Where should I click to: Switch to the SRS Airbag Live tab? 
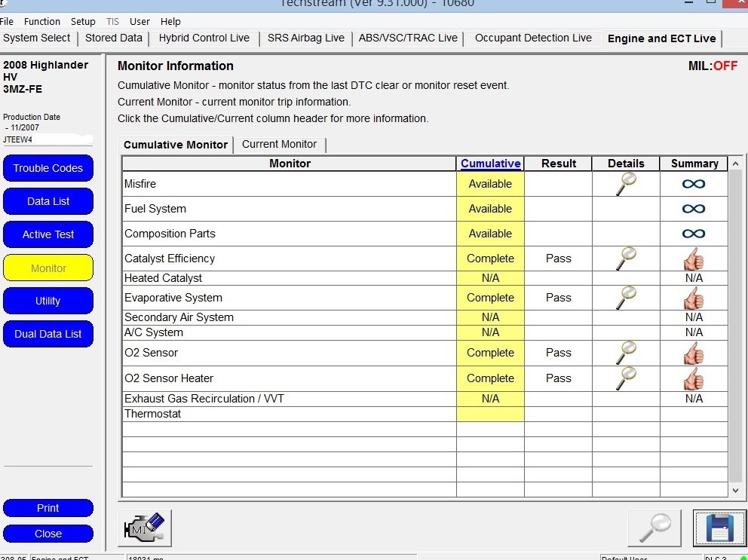click(x=306, y=38)
